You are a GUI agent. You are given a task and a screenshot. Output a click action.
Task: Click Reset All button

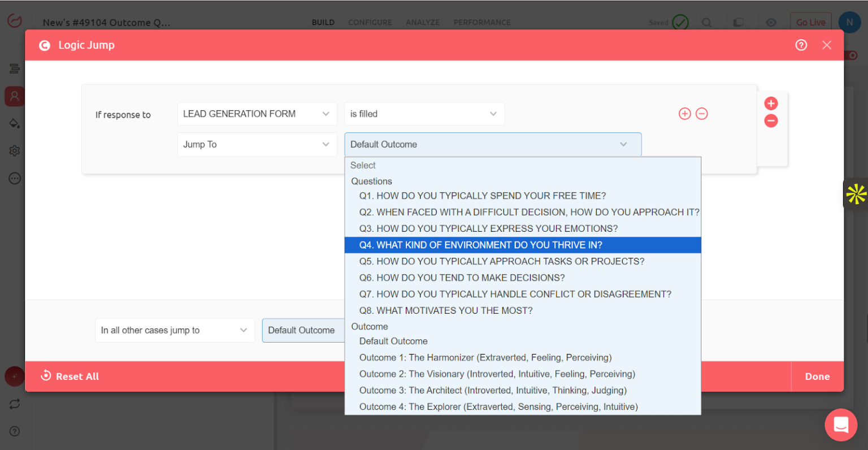70,377
